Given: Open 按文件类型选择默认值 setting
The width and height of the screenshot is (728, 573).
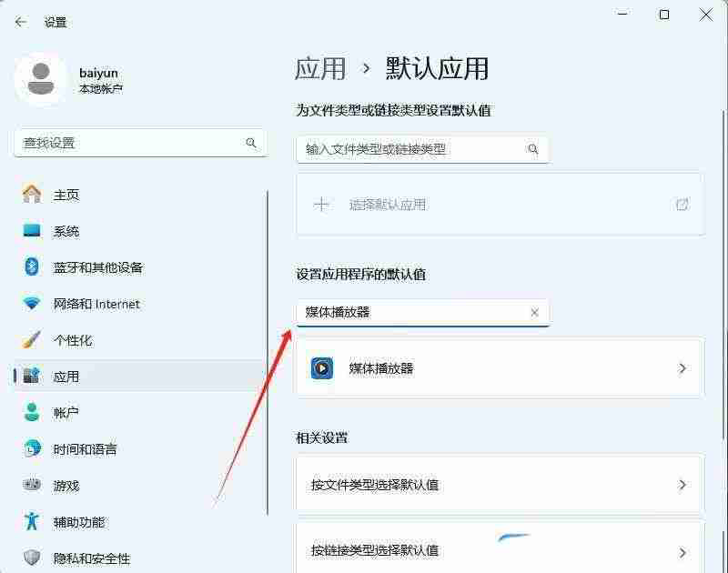Looking at the screenshot, I should (x=500, y=485).
